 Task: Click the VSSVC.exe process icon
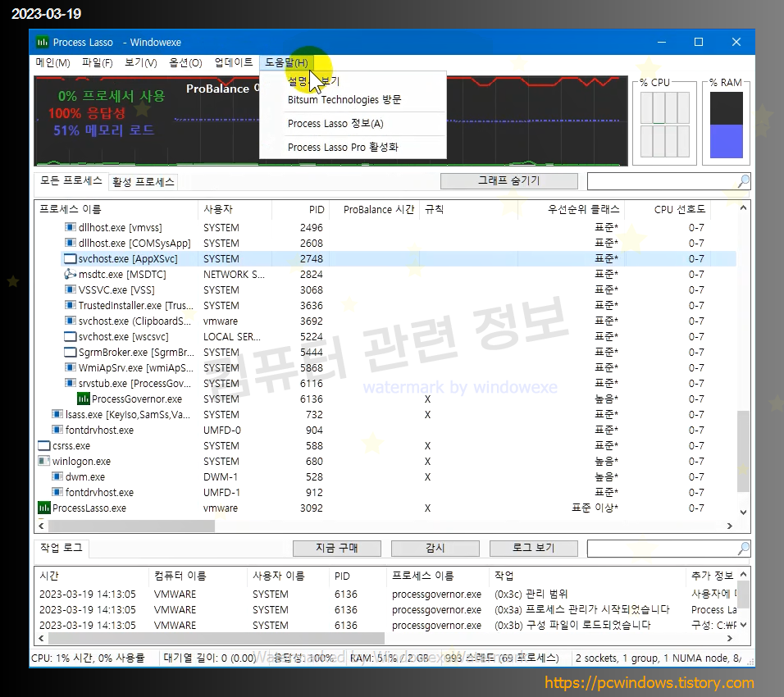tap(70, 289)
